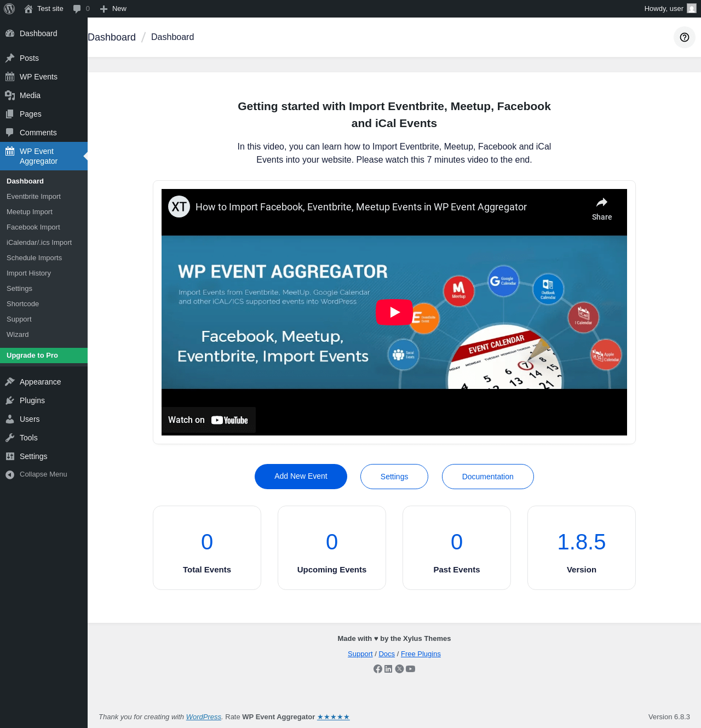
Task: Click the Plugins plug icon
Action: [x=10, y=400]
